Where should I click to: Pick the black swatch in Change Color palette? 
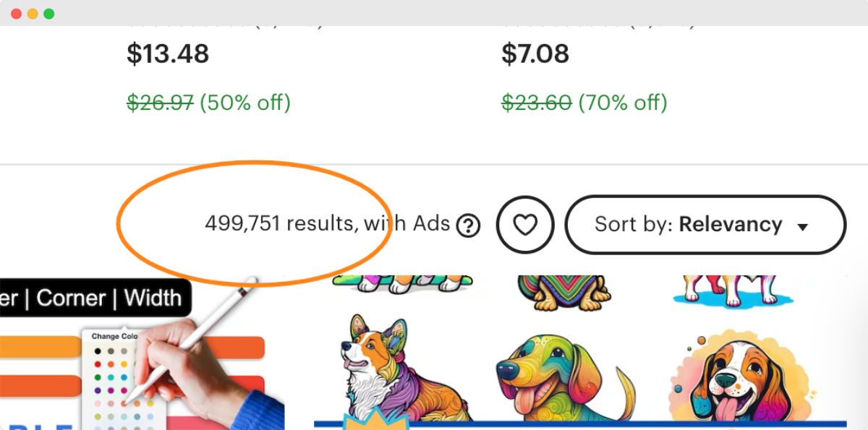tap(98, 351)
